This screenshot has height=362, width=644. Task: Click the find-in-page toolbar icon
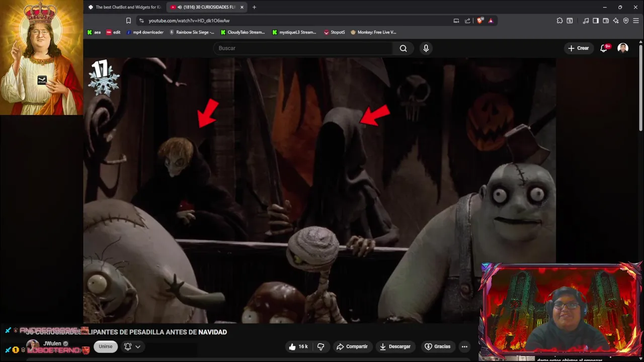[570, 21]
